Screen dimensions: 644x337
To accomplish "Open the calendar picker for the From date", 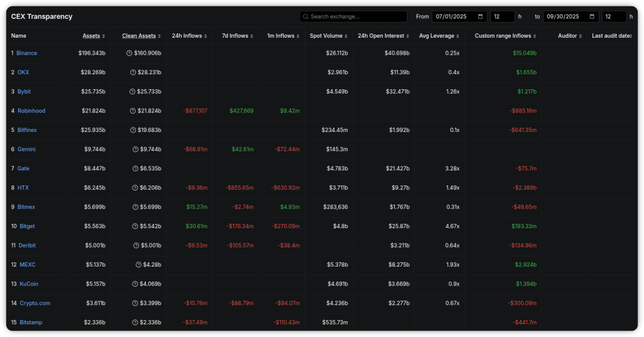I will point(481,16).
